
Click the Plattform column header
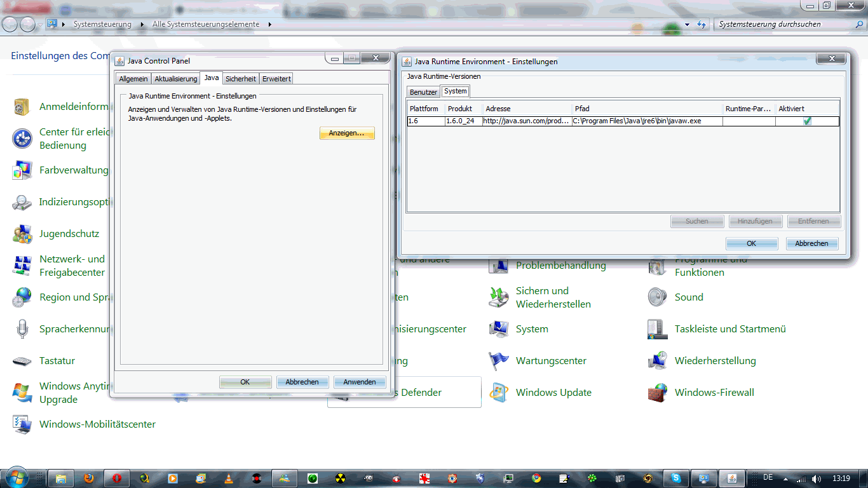tap(426, 109)
